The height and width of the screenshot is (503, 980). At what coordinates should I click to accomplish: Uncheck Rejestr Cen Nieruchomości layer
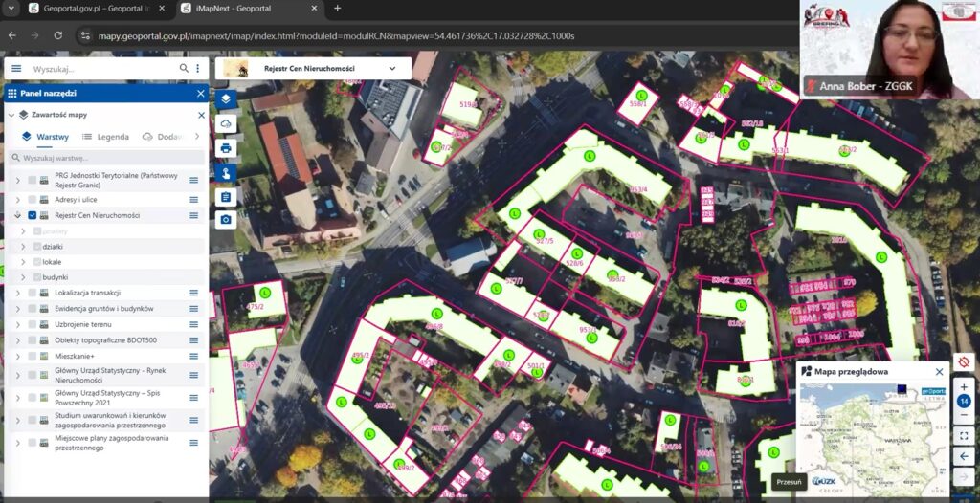33,215
